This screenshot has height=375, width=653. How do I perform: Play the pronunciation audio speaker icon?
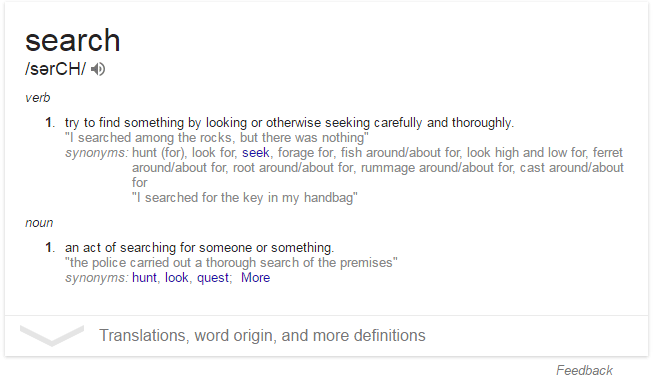point(98,69)
